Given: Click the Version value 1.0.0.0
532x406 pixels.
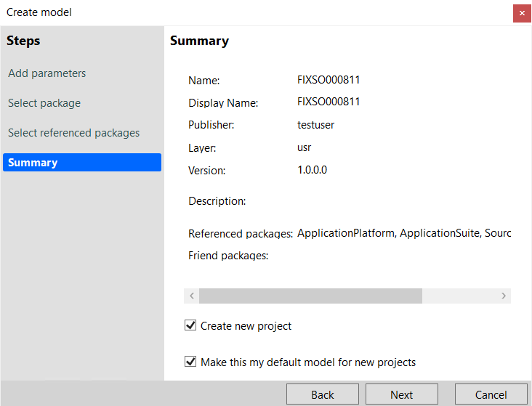Looking at the screenshot, I should 312,170.
